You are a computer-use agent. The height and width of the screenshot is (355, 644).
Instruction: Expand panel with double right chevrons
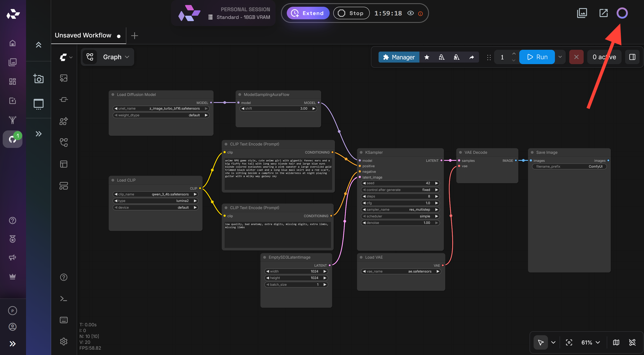38,134
